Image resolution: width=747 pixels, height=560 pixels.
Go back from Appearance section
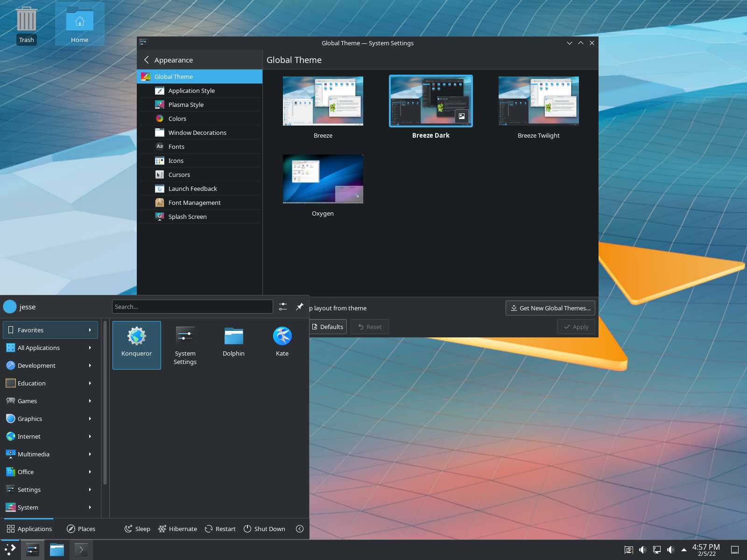click(x=147, y=60)
